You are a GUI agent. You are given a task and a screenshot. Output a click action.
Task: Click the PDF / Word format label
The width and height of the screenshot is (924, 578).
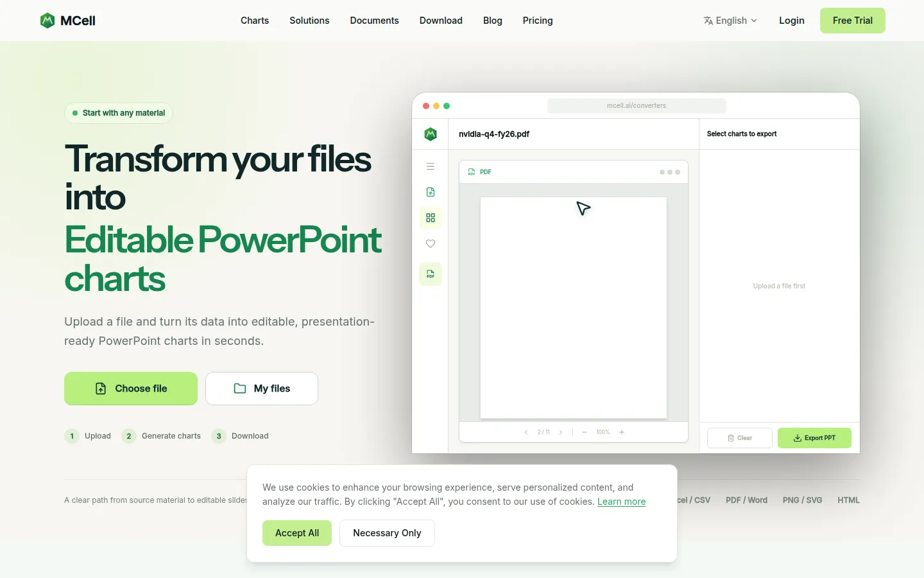click(746, 500)
